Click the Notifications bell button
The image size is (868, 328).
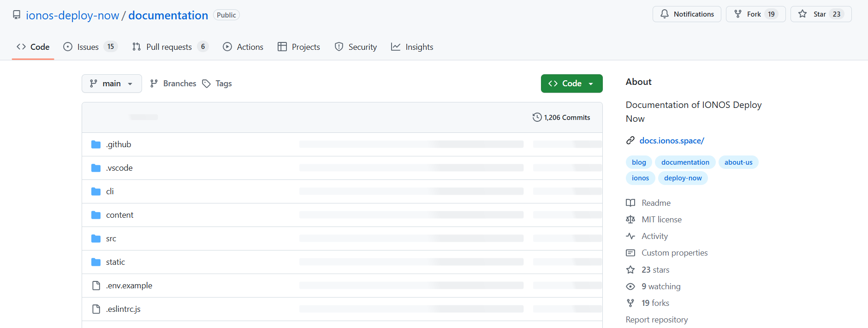687,14
